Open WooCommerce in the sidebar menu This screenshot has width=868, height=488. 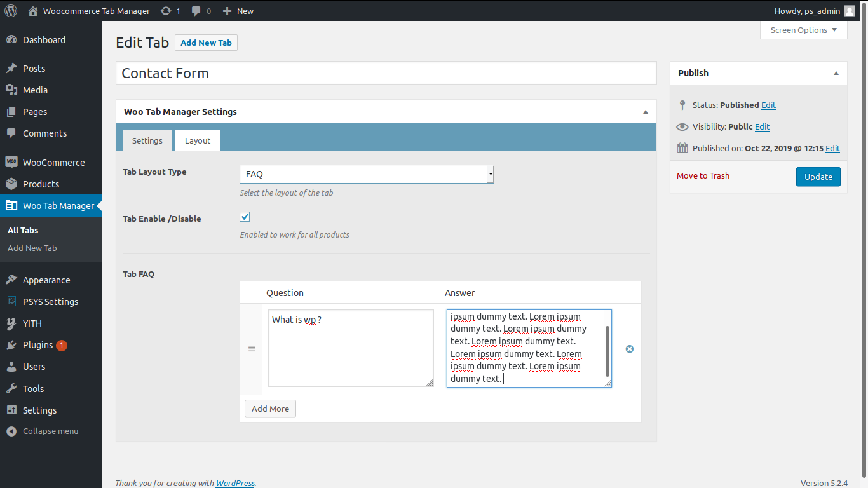[x=53, y=163]
